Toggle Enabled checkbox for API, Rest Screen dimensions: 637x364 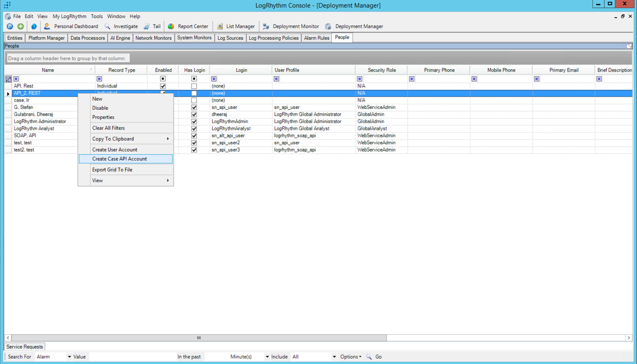click(163, 86)
